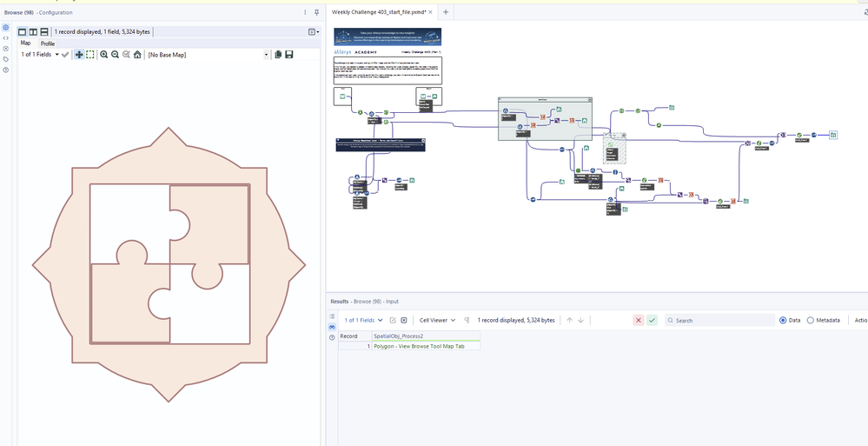Select the final Browse tool at the workflow's end
868x446 pixels.
click(833, 135)
